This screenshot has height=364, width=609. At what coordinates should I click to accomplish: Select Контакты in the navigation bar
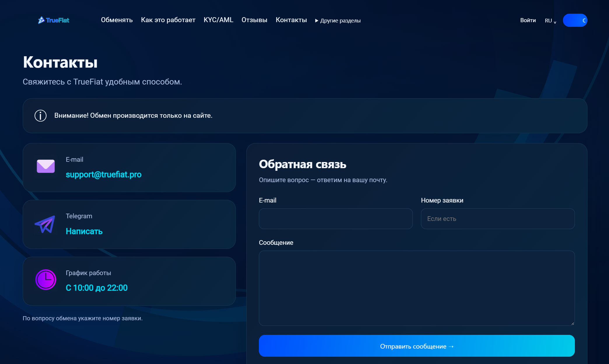291,20
